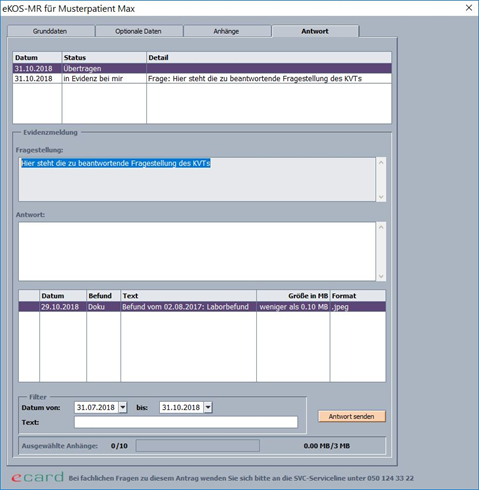Open the Optionale Daten tab
The height and width of the screenshot is (490, 479).
[x=139, y=31]
